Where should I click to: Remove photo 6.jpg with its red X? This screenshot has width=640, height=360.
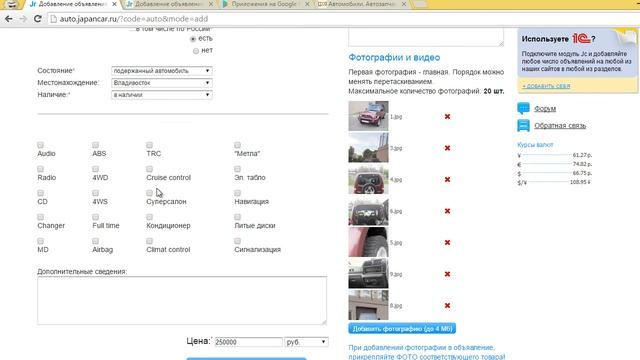tap(447, 211)
